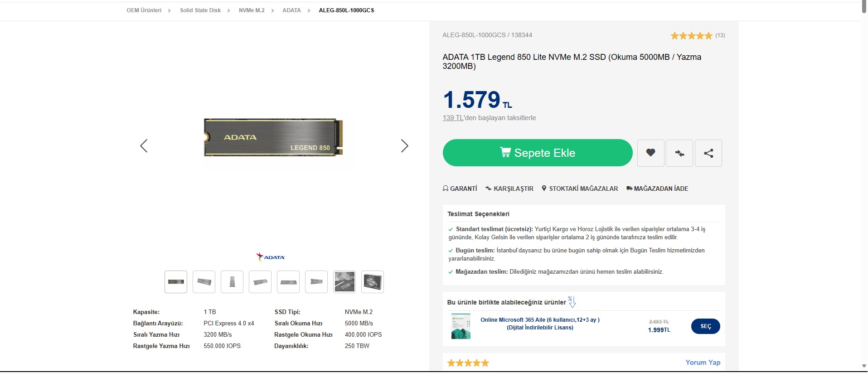Click the share icon button
Viewport: 868px width, 387px height.
coord(708,153)
